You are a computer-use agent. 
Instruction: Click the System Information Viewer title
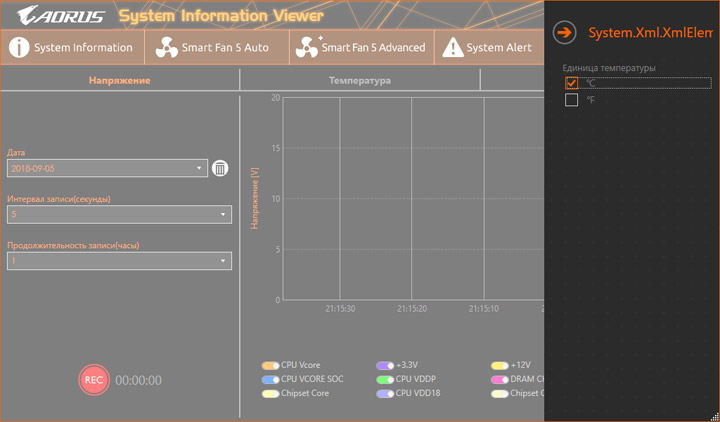[x=221, y=16]
